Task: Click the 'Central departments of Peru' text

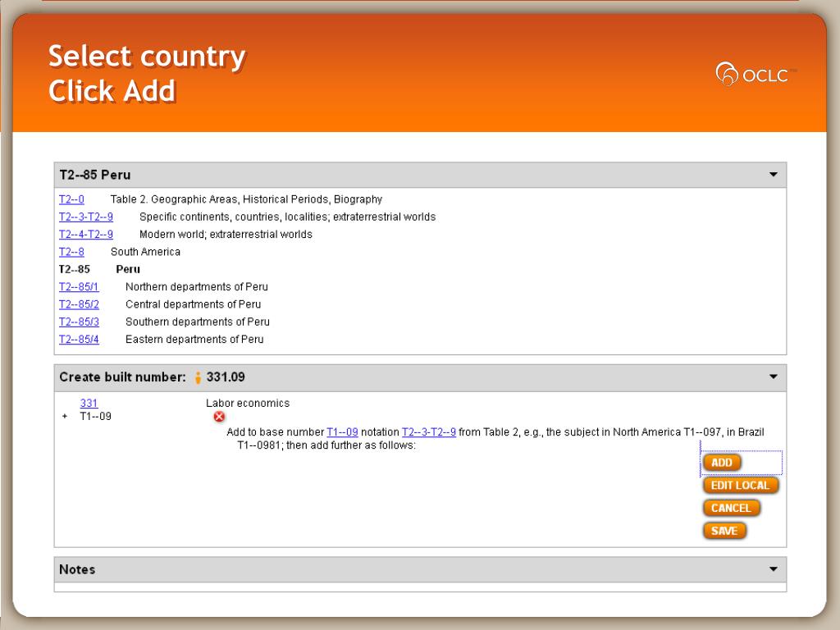Action: click(x=193, y=304)
